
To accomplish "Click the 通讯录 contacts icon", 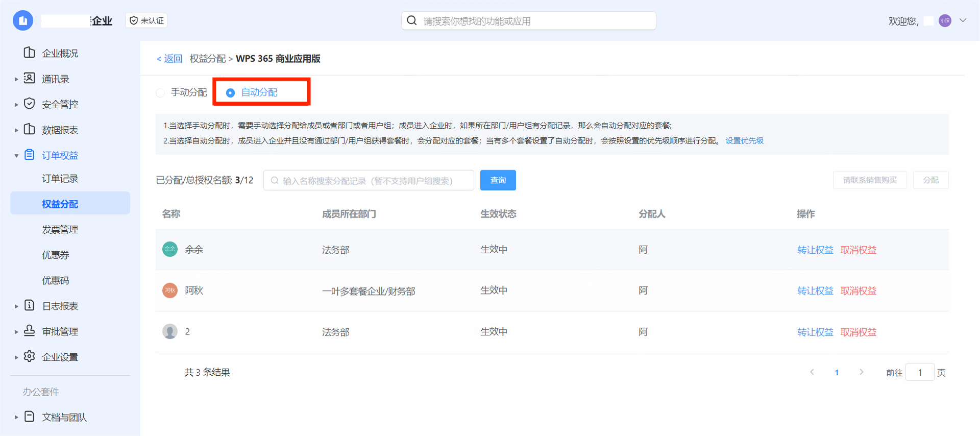I will point(30,78).
